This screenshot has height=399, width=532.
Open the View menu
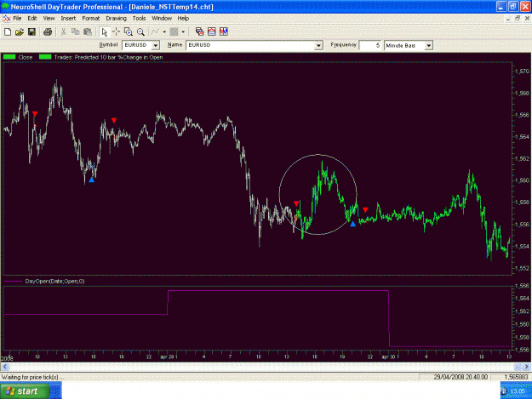tap(49, 19)
